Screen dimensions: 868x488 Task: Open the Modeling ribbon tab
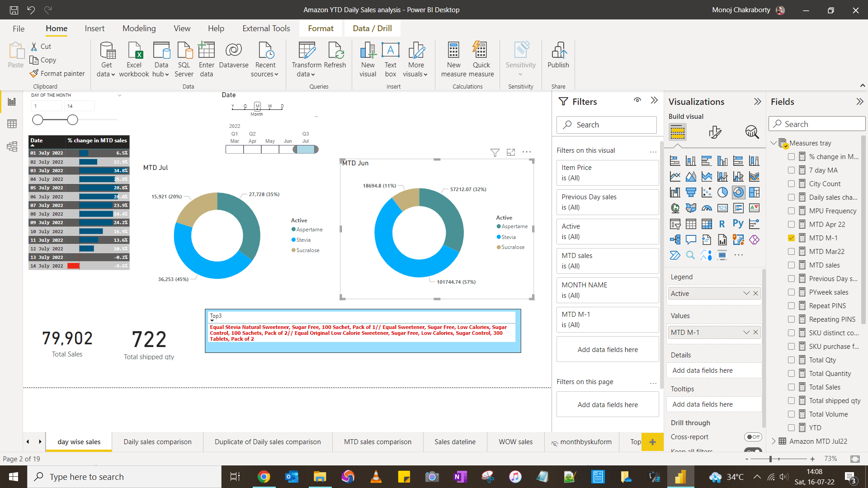[x=139, y=28]
